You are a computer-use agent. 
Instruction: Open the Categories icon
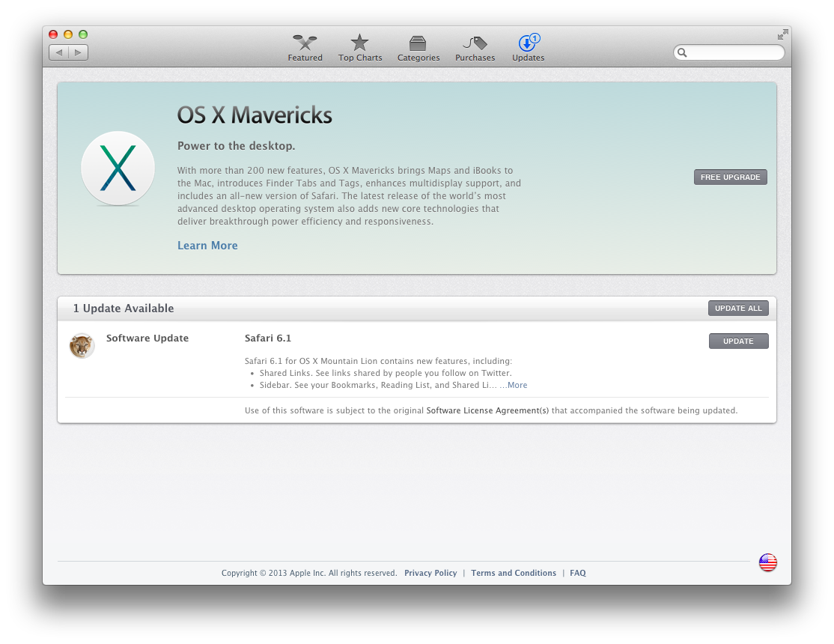point(418,43)
